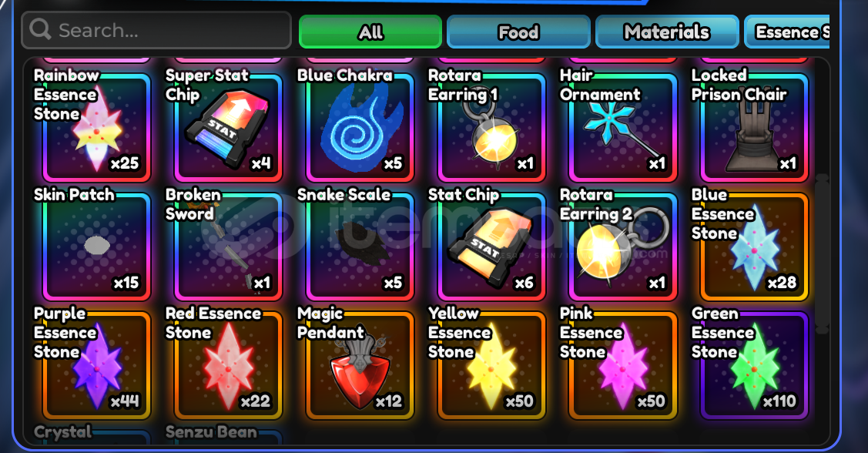Viewport: 868px width, 453px height.
Task: Choose the Blue Chakra item
Action: click(x=360, y=127)
